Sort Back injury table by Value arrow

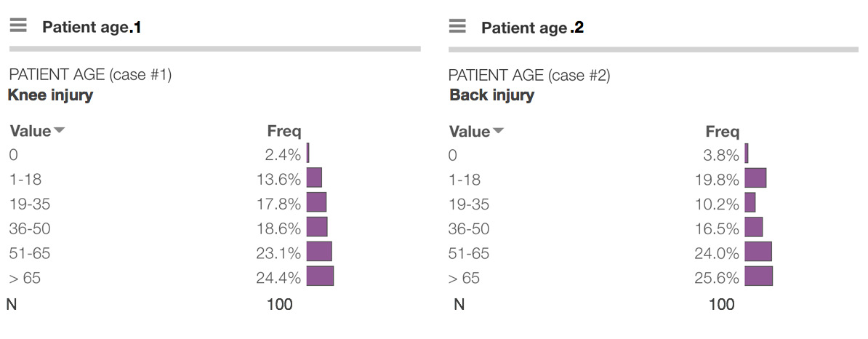(x=499, y=132)
